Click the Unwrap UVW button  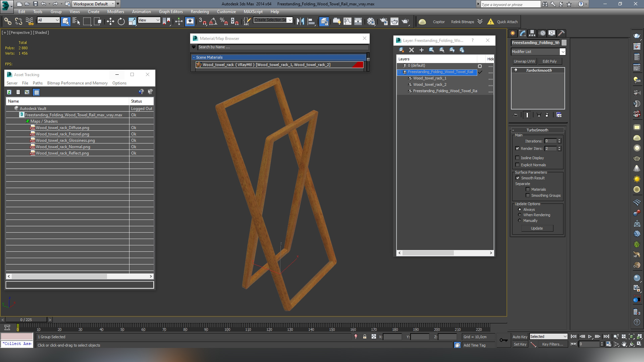point(524,61)
